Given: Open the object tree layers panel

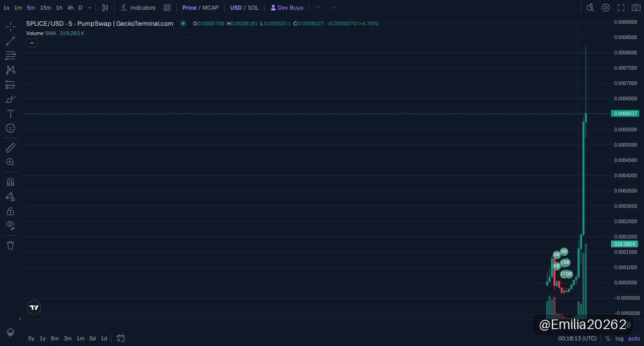Looking at the screenshot, I should pyautogui.click(x=11, y=331).
